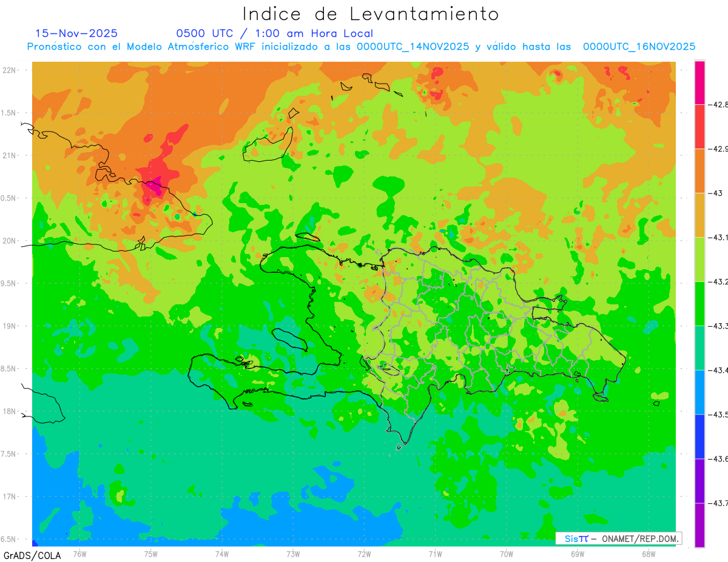Click the "70W" longitude label
Viewport: 728px width, 562px height.
tap(507, 554)
